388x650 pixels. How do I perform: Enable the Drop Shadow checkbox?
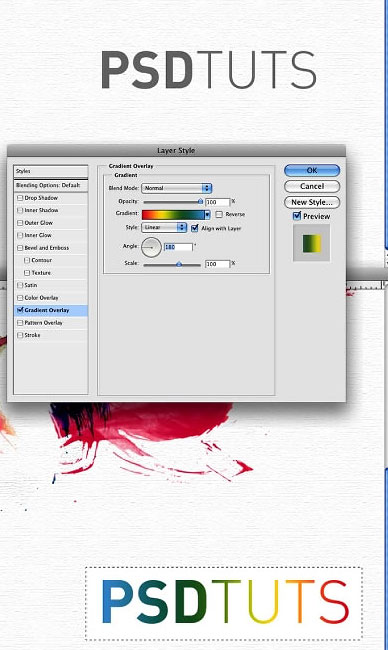[20, 198]
